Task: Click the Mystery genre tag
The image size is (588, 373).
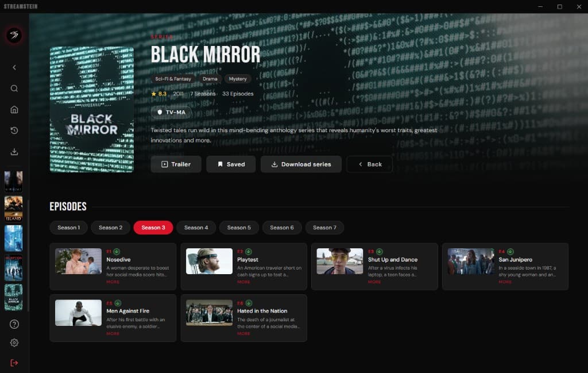Action: pos(238,79)
